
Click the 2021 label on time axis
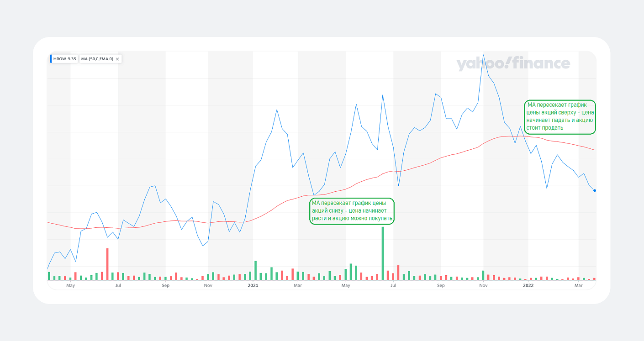pos(253,286)
